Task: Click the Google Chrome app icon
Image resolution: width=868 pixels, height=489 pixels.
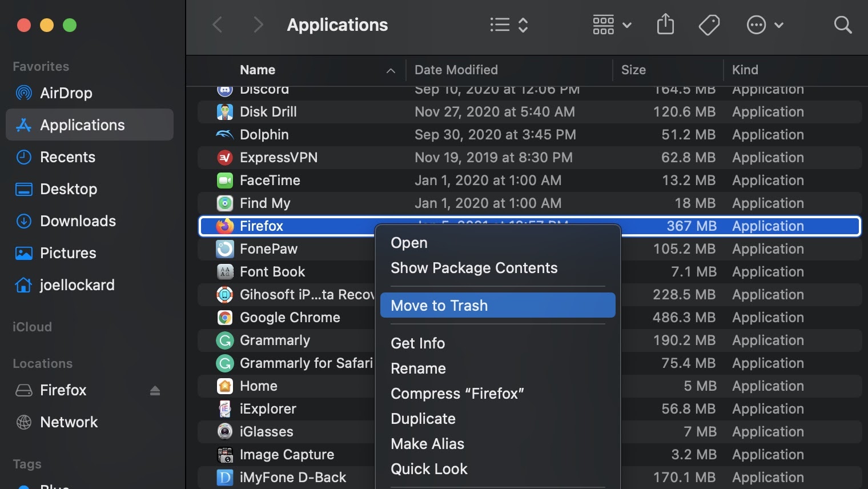Action: click(x=225, y=318)
